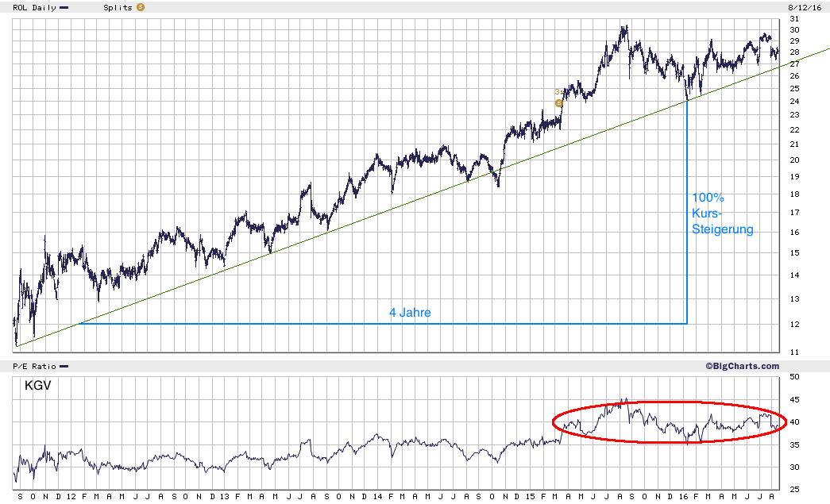Click the '12' year marker on time axis
This screenshot has height=504, width=830.
71,497
